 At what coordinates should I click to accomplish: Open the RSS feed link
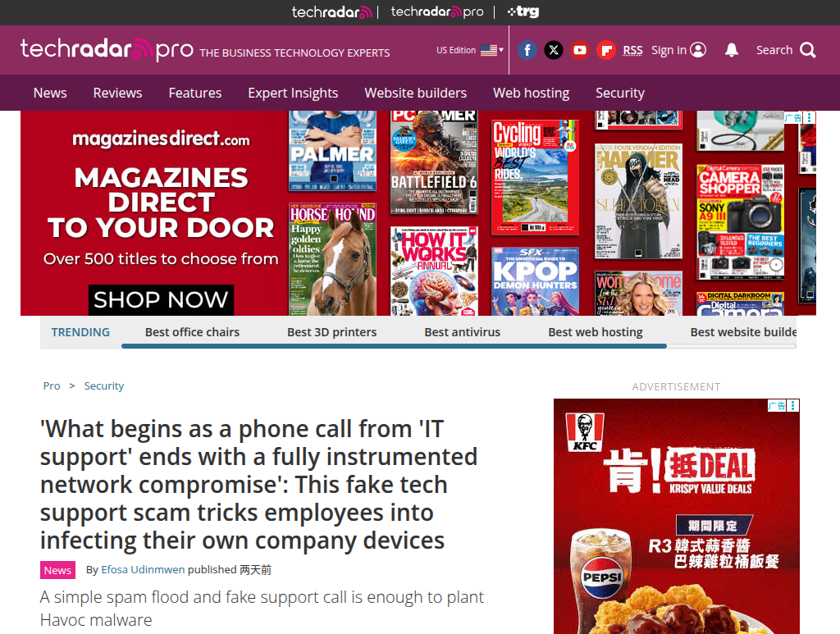632,50
